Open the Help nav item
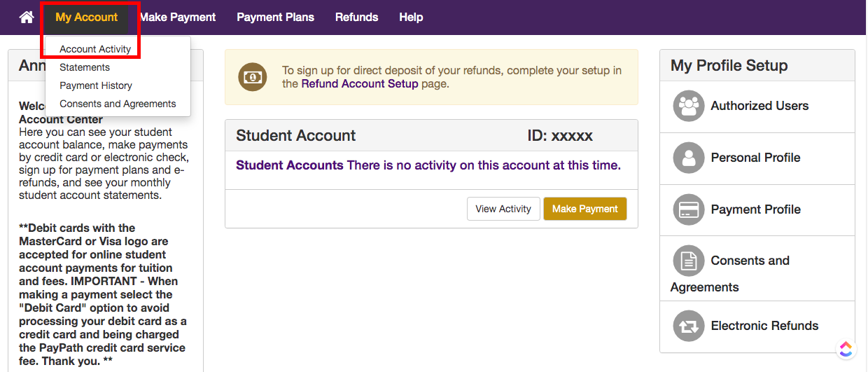The image size is (868, 372). tap(411, 17)
